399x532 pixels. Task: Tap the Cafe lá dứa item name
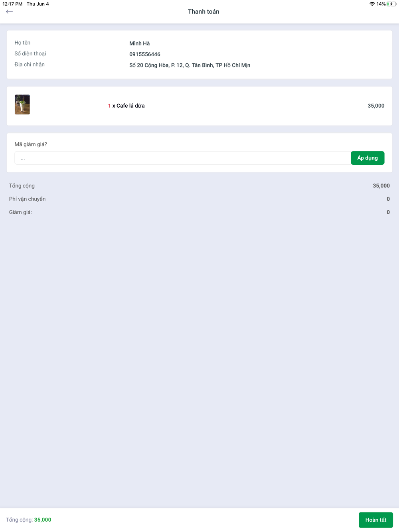click(130, 106)
